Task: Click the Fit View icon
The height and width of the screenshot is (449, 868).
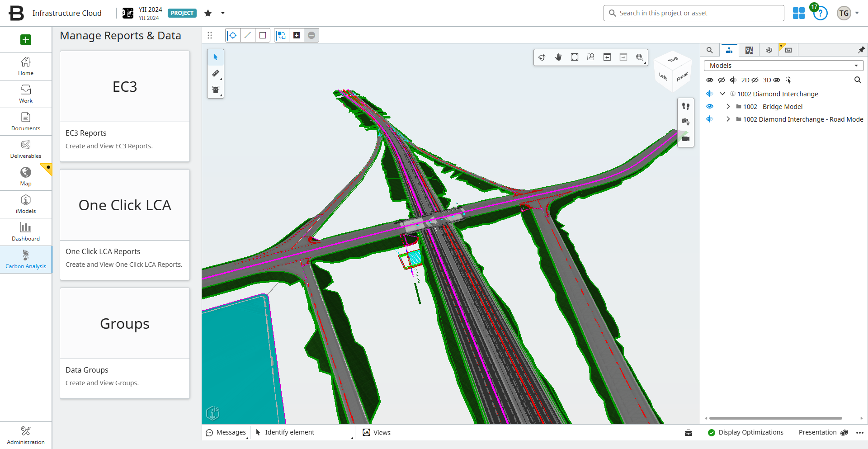Action: pyautogui.click(x=575, y=57)
